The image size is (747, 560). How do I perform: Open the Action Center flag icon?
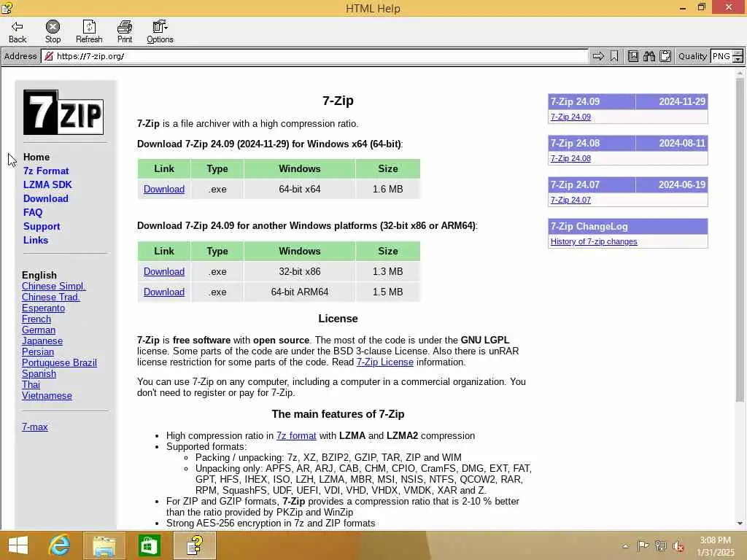coord(643,546)
